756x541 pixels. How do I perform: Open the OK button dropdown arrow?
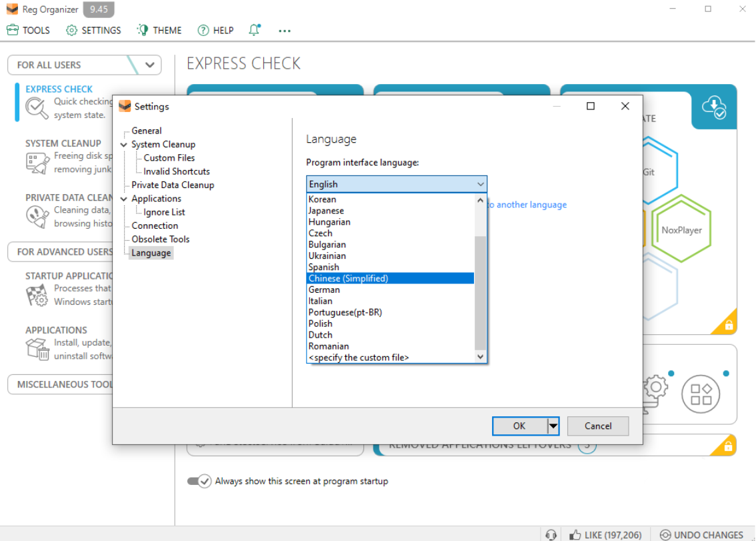[x=553, y=426]
